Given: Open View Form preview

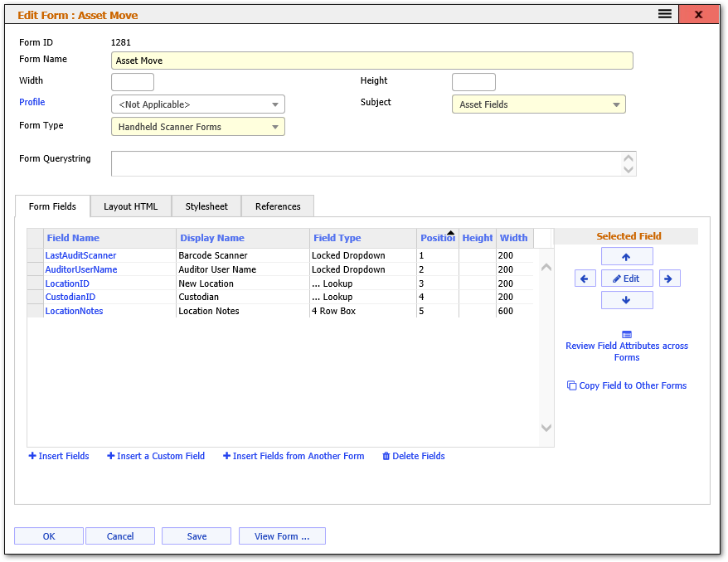Looking at the screenshot, I should pos(282,535).
